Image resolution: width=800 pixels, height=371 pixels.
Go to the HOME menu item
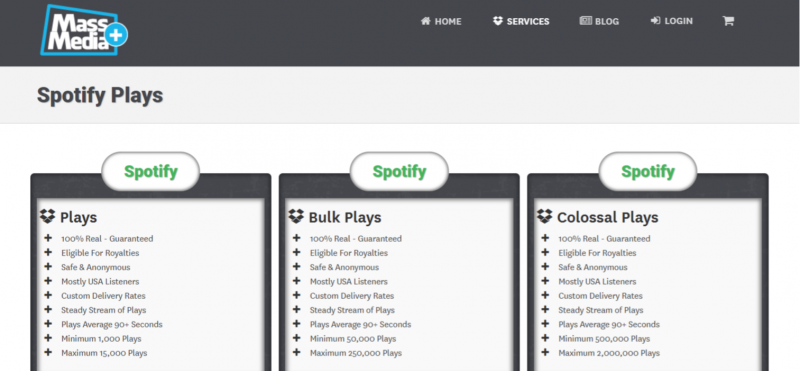441,21
